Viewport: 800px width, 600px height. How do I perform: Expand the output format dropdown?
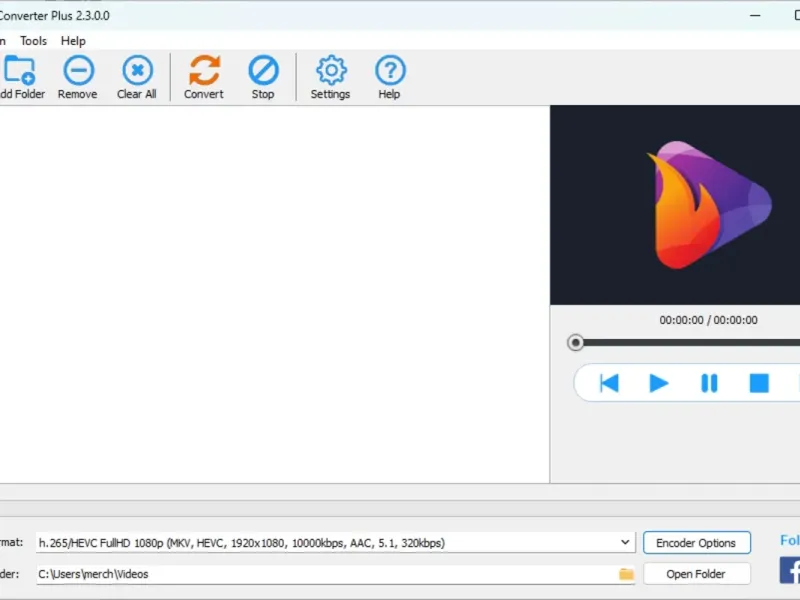[625, 542]
